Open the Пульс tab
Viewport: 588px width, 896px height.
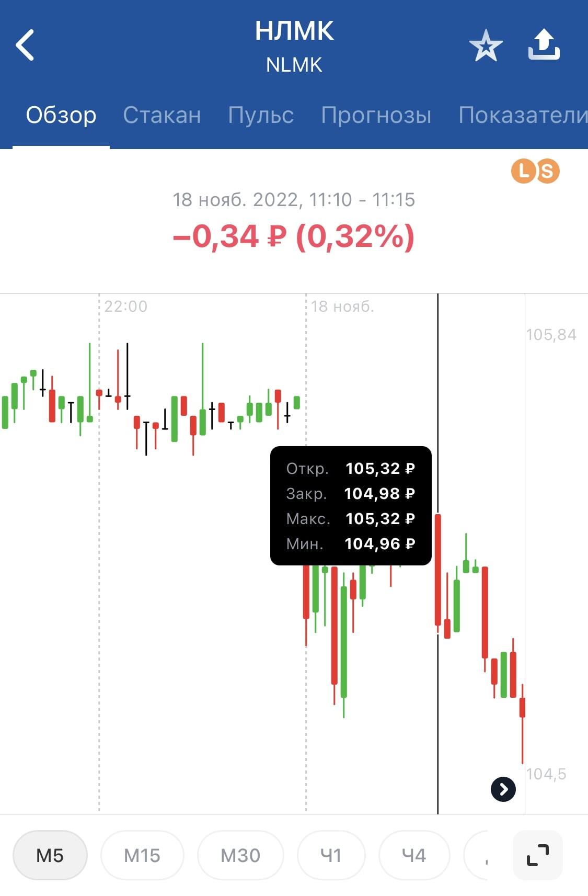pyautogui.click(x=261, y=115)
